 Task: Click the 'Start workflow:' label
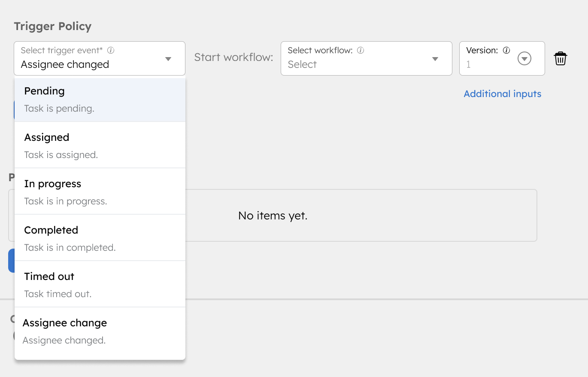tap(233, 58)
